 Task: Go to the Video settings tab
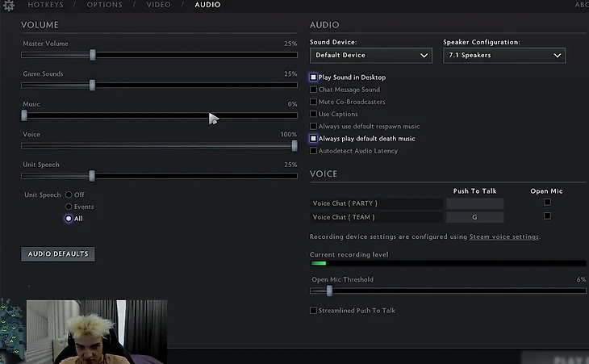click(159, 5)
